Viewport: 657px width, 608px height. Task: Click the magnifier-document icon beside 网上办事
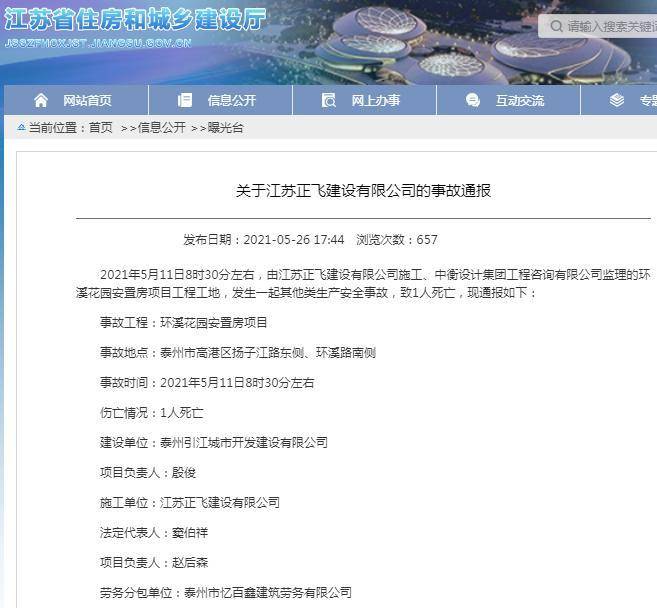pyautogui.click(x=329, y=100)
